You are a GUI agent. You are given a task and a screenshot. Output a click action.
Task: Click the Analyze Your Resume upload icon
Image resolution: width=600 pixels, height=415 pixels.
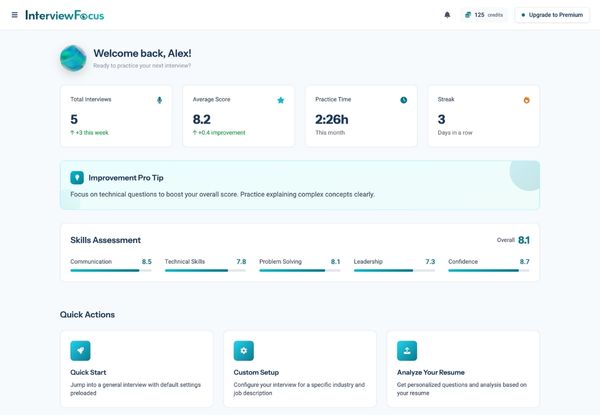point(407,350)
